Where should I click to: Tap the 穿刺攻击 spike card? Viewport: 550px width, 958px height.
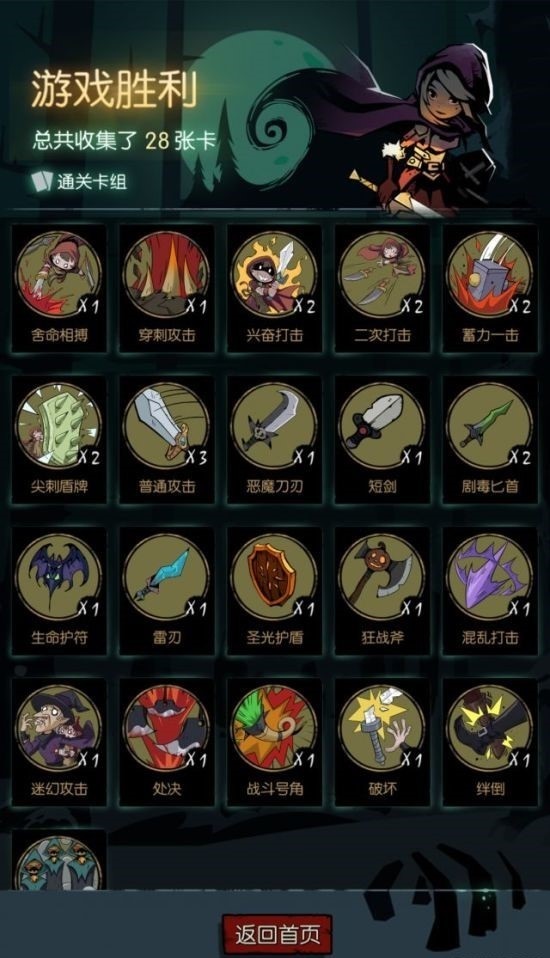167,288
